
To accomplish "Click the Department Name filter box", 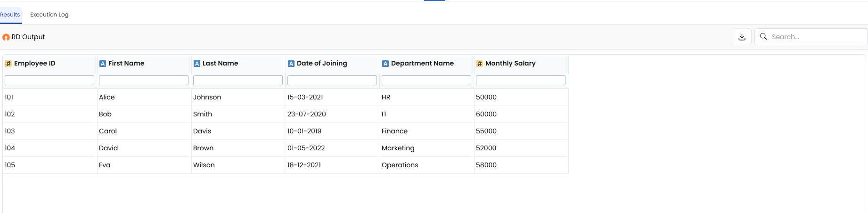I will tap(426, 81).
